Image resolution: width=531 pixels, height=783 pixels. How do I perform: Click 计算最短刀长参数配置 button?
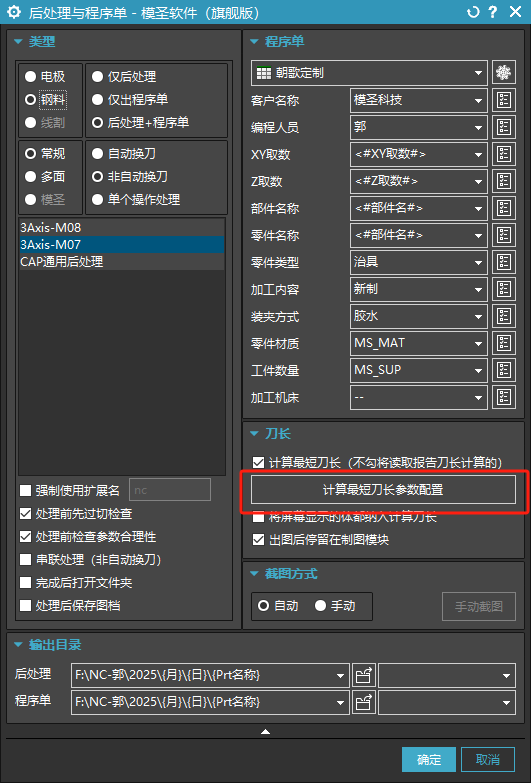point(383,489)
